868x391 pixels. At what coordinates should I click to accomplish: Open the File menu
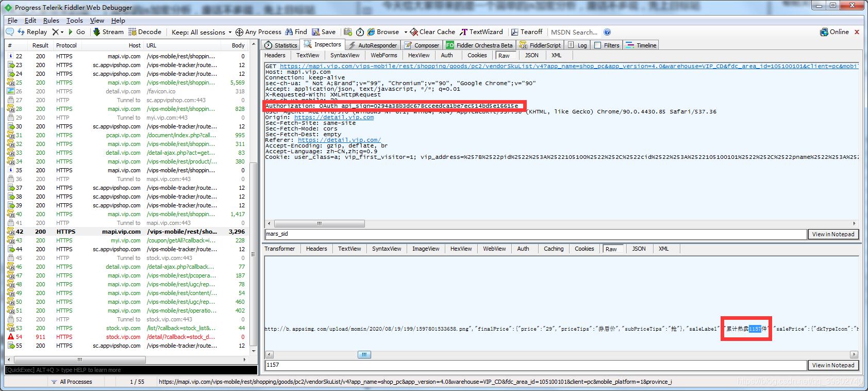[x=12, y=21]
